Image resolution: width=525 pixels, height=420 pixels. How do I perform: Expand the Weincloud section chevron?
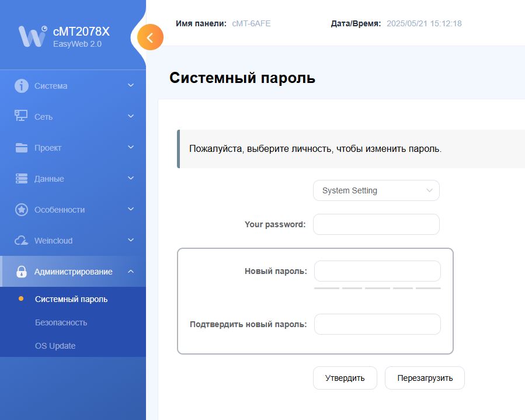point(131,241)
